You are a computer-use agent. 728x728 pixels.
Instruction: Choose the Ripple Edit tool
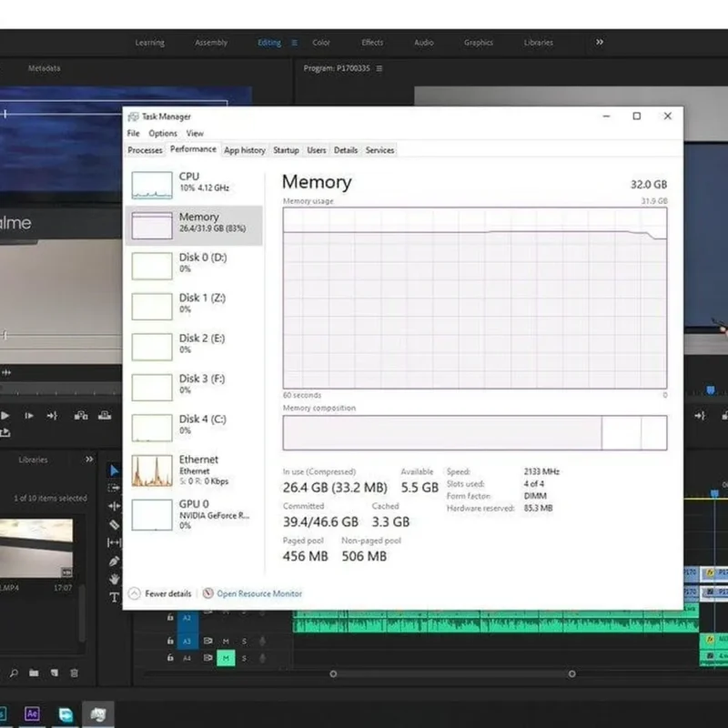tap(115, 506)
